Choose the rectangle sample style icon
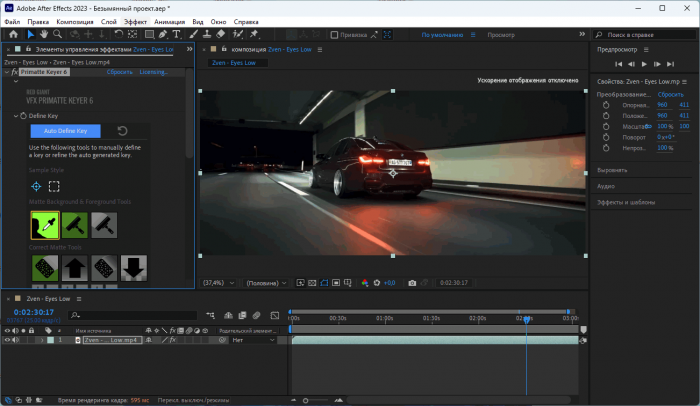This screenshot has width=700, height=406. (54, 186)
